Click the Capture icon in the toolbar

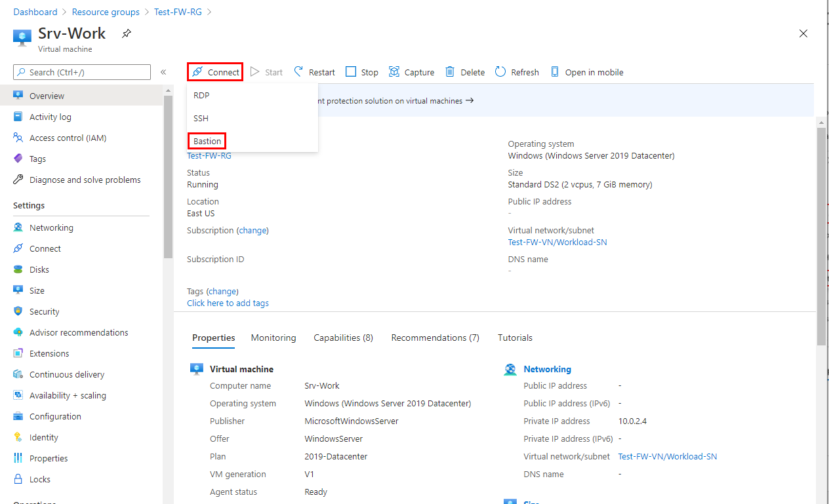(x=394, y=72)
